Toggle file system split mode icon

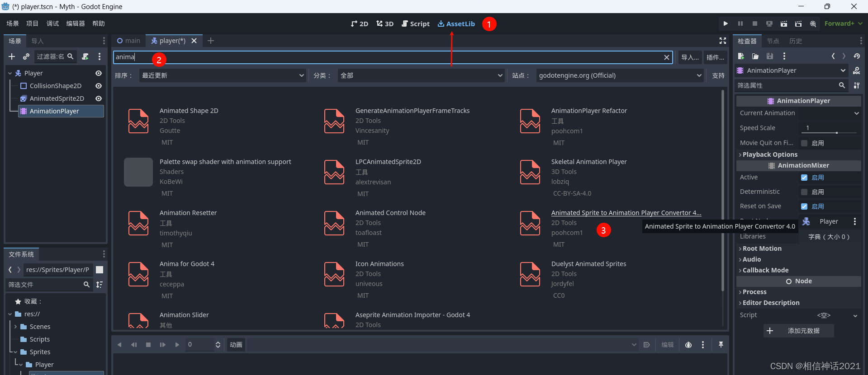point(100,270)
